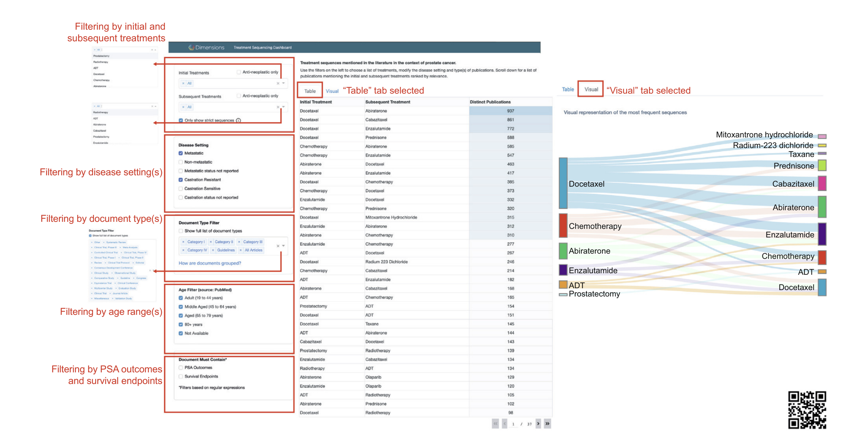868x440 pixels.
Task: Click Chemotherapy red source node in Sankey
Action: pyautogui.click(x=563, y=226)
